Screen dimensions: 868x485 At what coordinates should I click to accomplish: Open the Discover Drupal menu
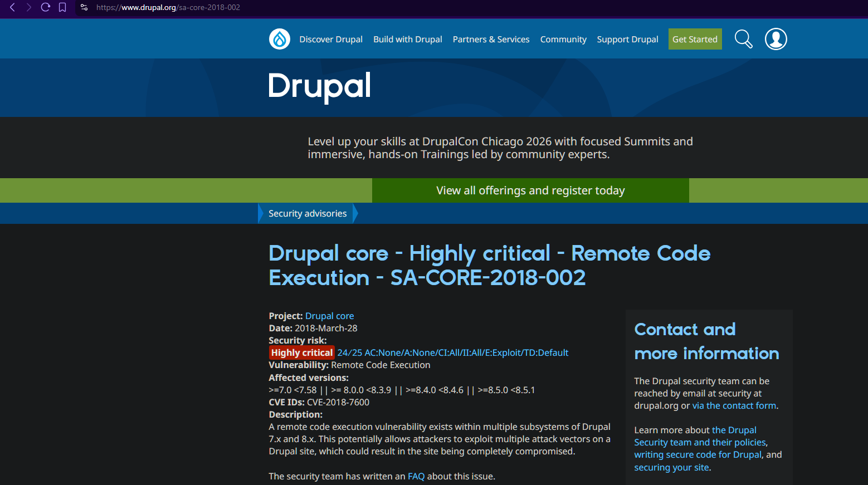click(331, 40)
